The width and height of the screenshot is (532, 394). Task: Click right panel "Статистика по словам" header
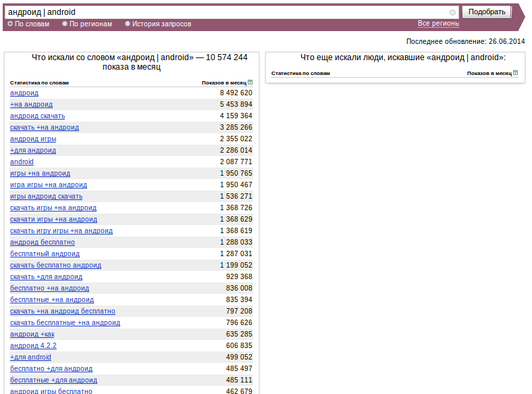coord(300,73)
